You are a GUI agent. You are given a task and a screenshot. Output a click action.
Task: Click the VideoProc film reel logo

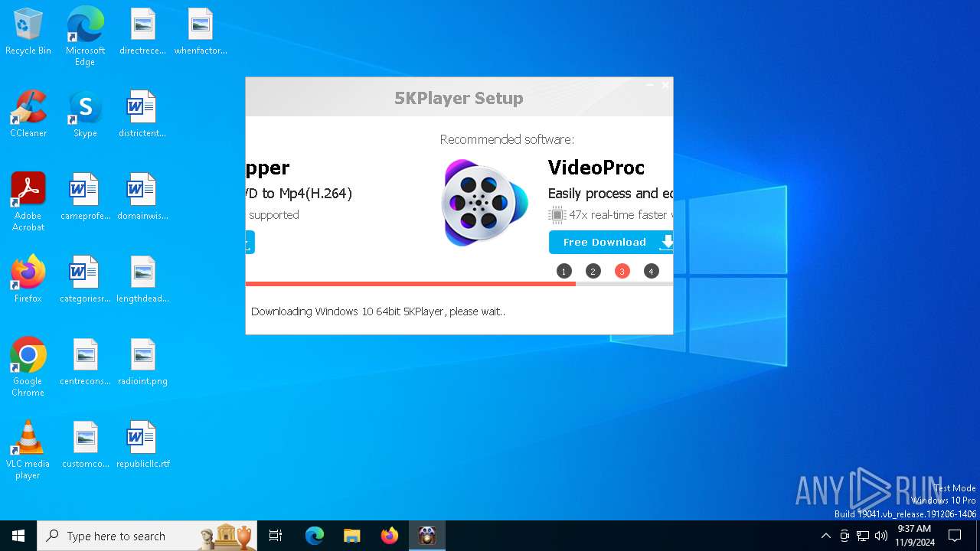[x=485, y=203]
